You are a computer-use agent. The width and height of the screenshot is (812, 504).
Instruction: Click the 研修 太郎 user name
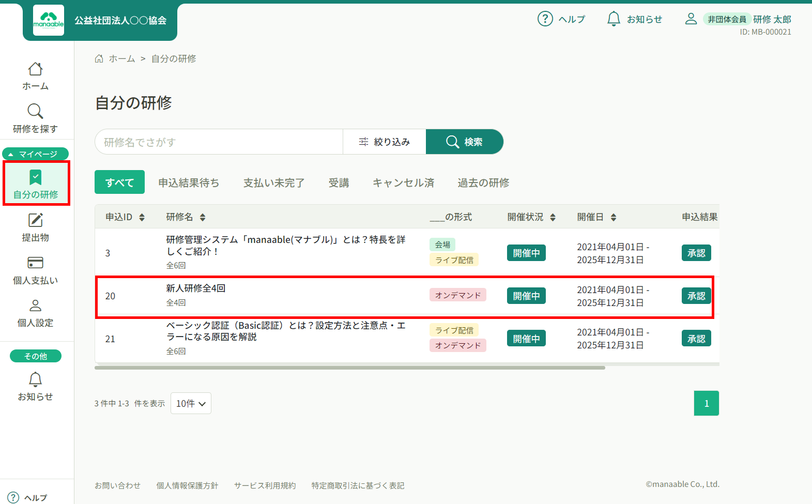pos(772,19)
